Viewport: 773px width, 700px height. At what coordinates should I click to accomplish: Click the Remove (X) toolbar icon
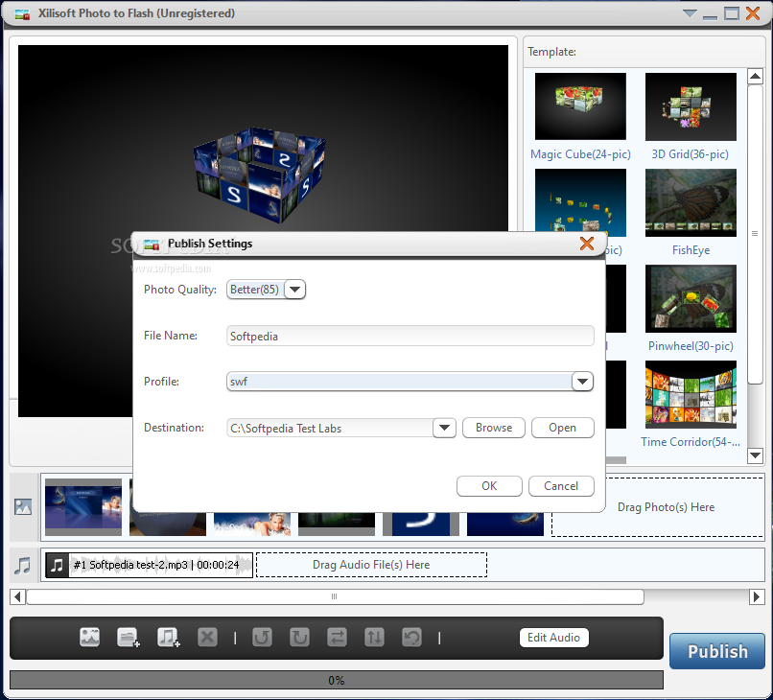pos(207,638)
